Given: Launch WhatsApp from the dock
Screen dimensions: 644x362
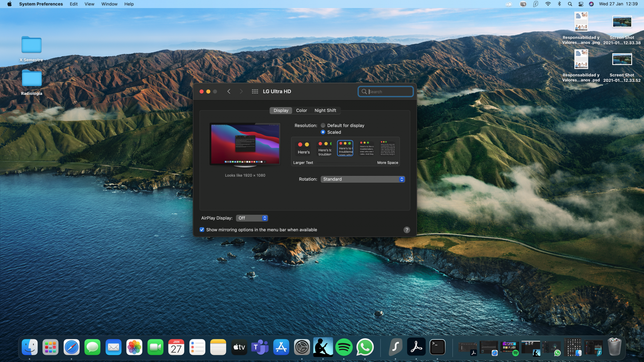Looking at the screenshot, I should click(365, 348).
